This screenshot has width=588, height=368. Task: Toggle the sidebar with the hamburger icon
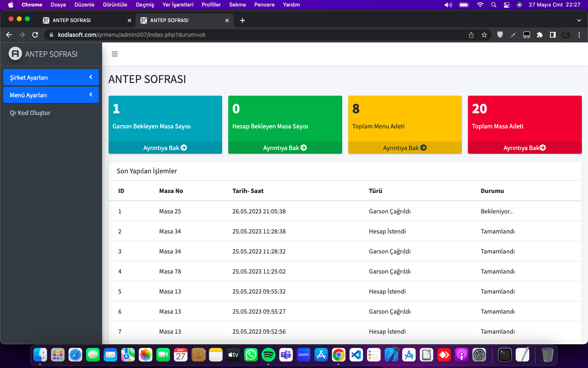pyautogui.click(x=115, y=54)
